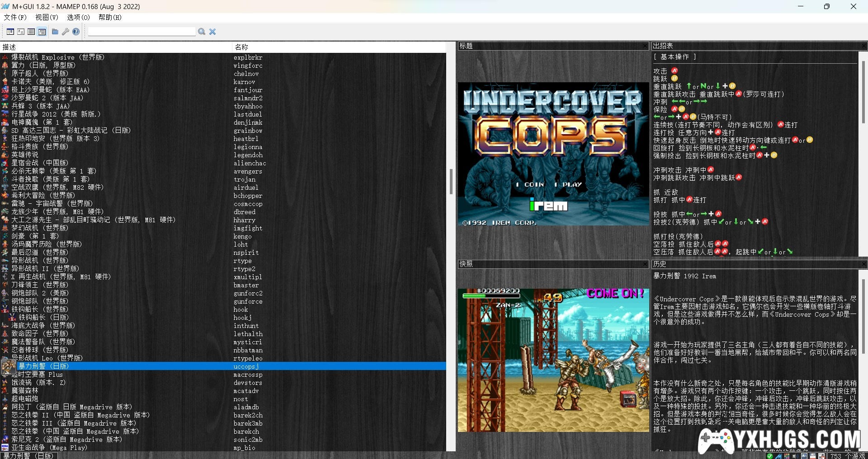Viewport: 868px width, 459px height.
Task: Click the green checkmark status bar icon
Action: (x=770, y=456)
